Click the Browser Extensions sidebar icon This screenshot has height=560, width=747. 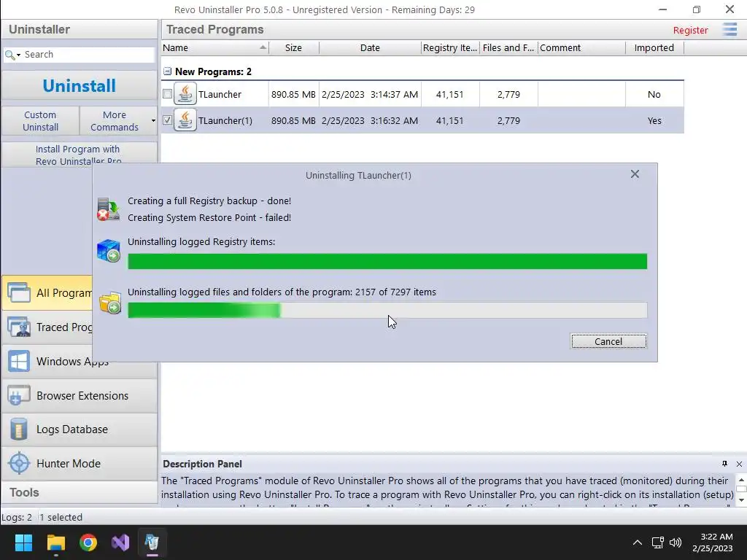[19, 395]
